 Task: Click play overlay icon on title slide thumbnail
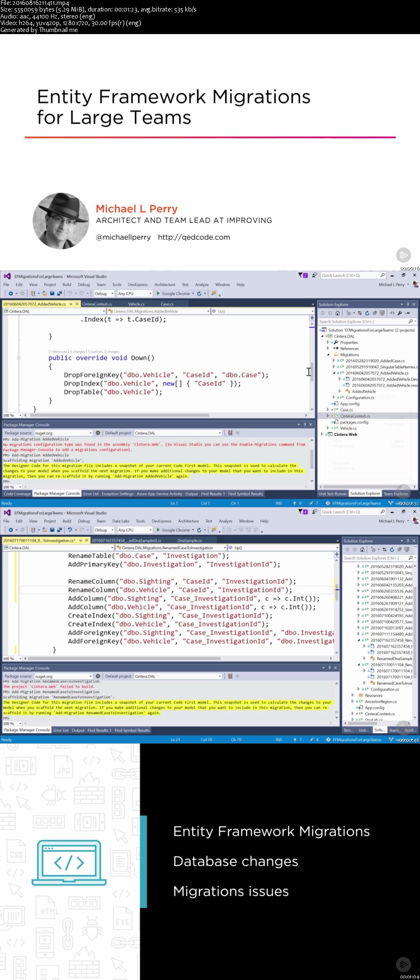[403, 255]
